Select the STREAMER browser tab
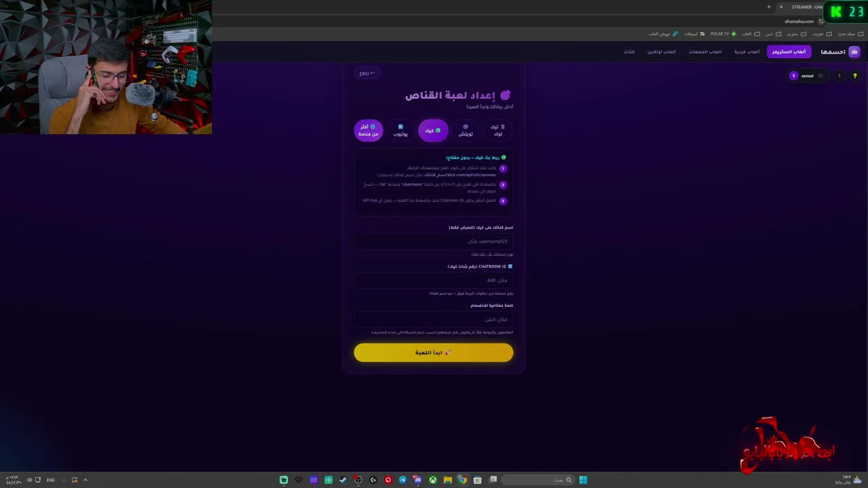The image size is (868, 488). 806,7
